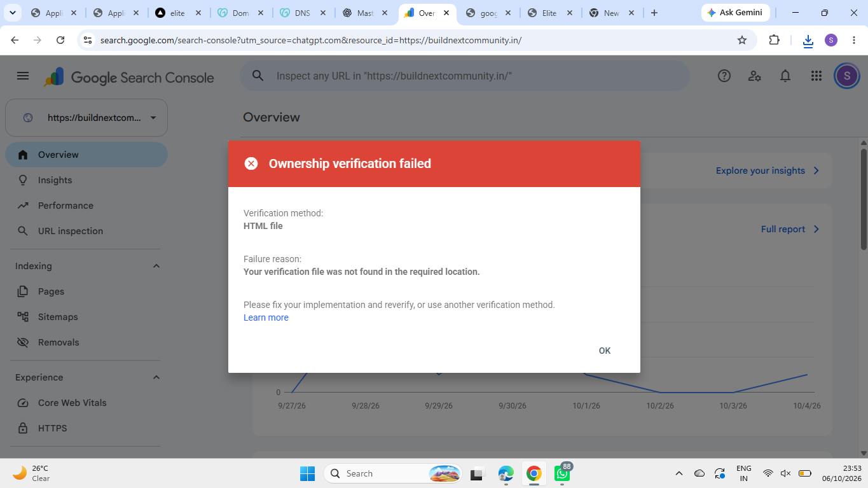868x488 pixels.
Task: Open the Full report link
Action: [x=790, y=229]
